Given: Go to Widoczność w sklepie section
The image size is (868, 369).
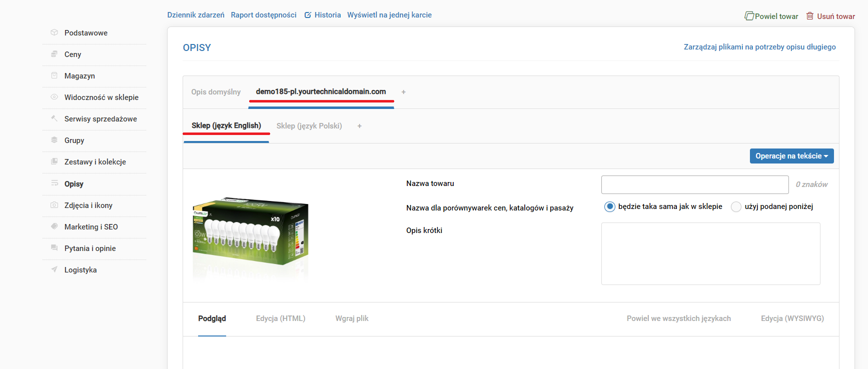Looking at the screenshot, I should (x=102, y=97).
